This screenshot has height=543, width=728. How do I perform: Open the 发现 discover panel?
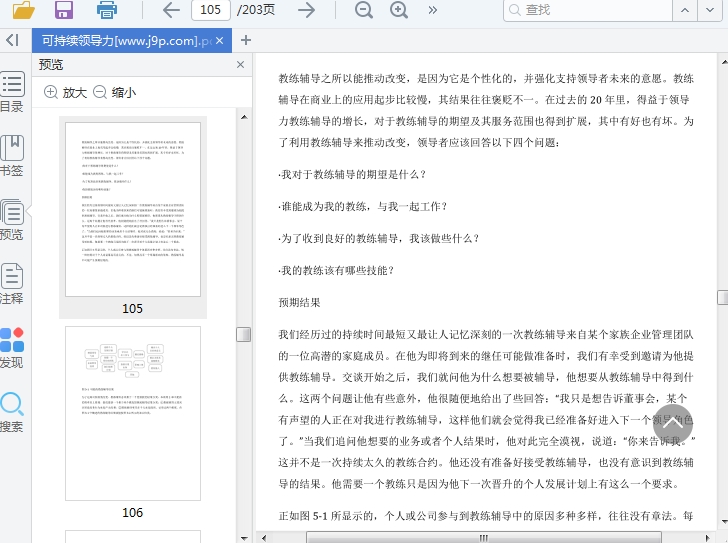click(12, 348)
